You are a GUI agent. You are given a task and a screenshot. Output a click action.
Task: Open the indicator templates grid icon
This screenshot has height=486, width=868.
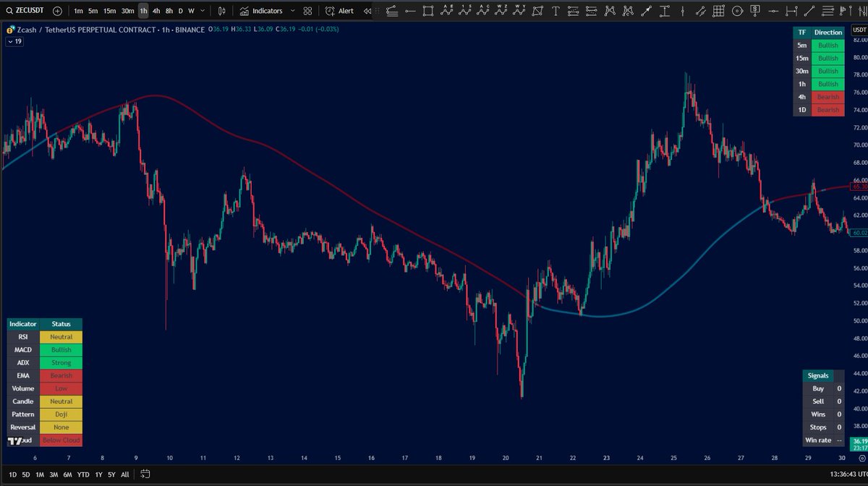[x=308, y=11]
